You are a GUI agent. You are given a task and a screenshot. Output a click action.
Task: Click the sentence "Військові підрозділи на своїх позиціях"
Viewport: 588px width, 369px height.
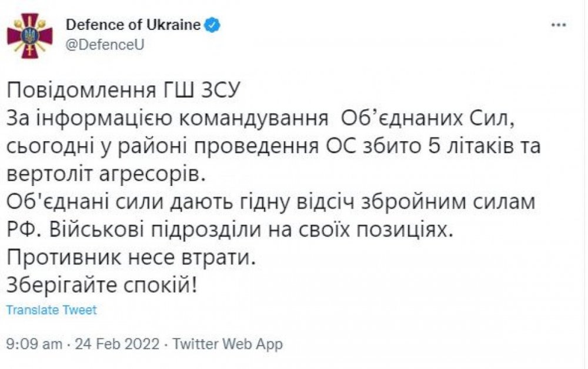tap(251, 230)
